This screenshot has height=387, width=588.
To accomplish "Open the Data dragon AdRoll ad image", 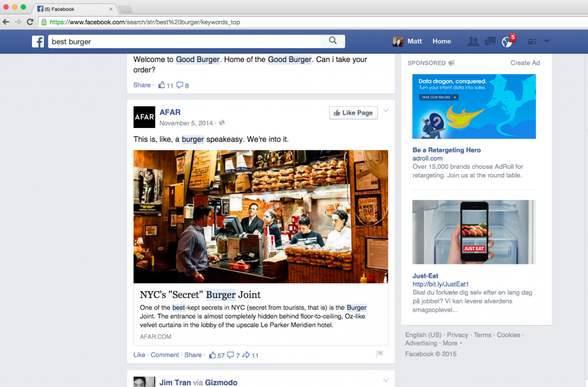I will [474, 106].
